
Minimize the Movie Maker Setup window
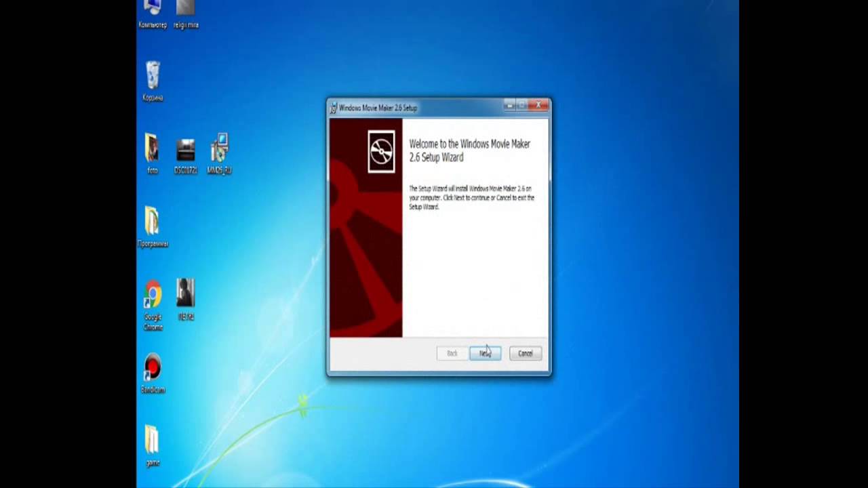(510, 105)
